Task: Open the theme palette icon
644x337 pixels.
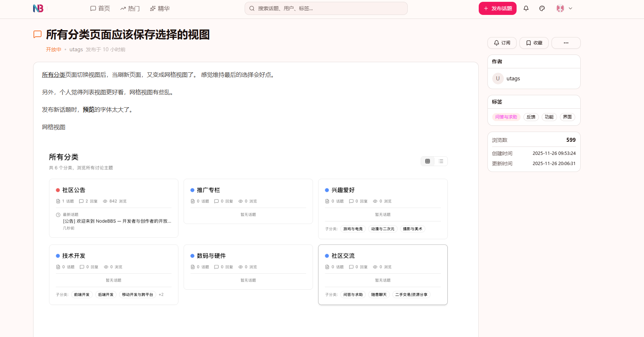Action: 542,8
